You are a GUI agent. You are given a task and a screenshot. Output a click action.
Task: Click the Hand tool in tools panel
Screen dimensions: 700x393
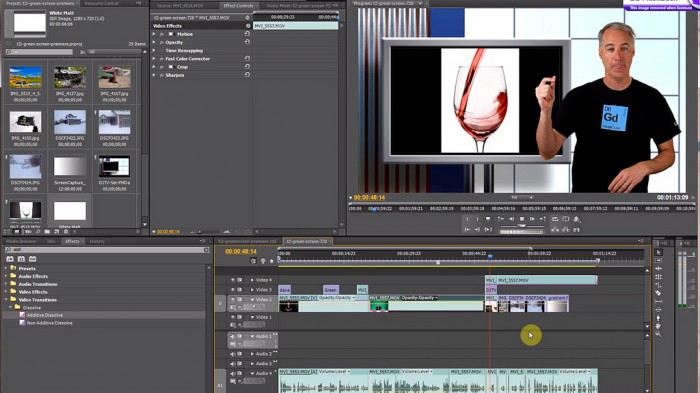click(x=658, y=326)
